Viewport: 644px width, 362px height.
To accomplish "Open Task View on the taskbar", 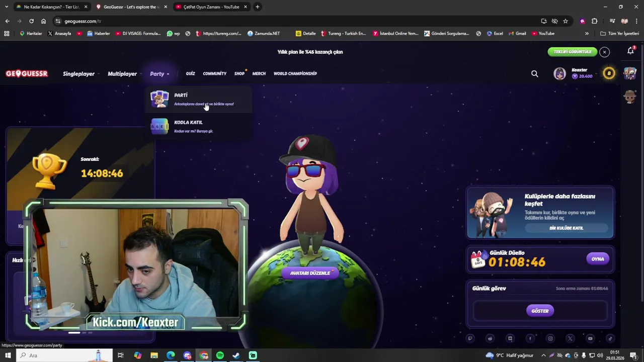I will pos(121,355).
